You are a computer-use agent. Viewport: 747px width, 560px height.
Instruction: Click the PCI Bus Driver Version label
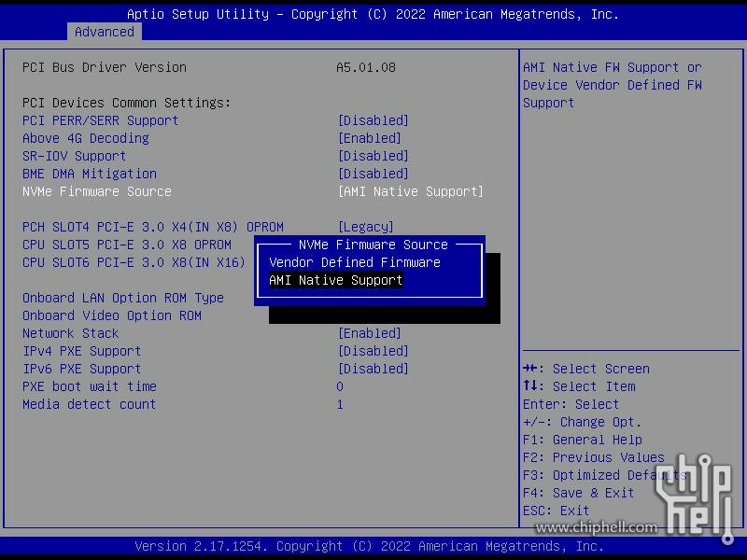[x=105, y=67]
